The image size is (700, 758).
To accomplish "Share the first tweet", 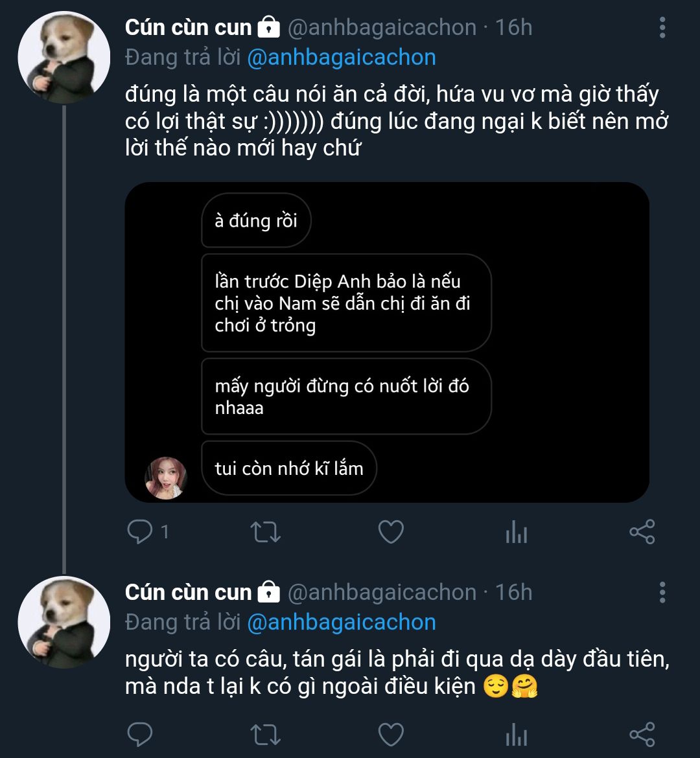I will (x=642, y=533).
